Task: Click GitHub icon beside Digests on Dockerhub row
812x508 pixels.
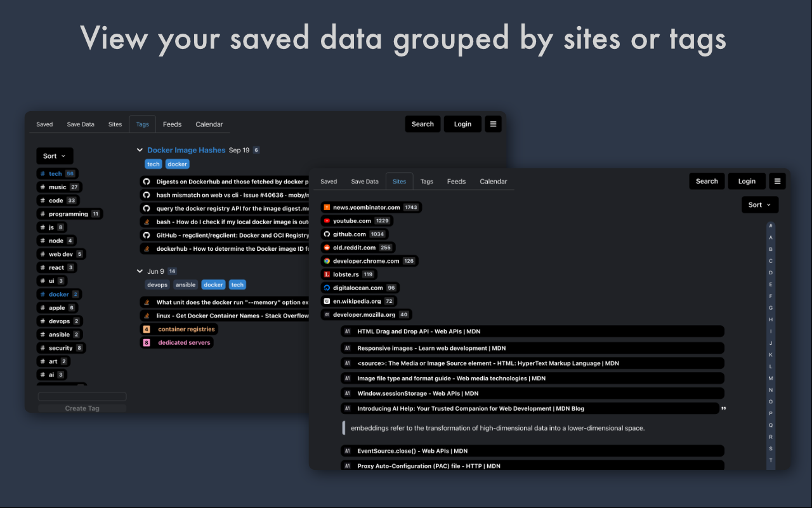Action: [x=146, y=182]
